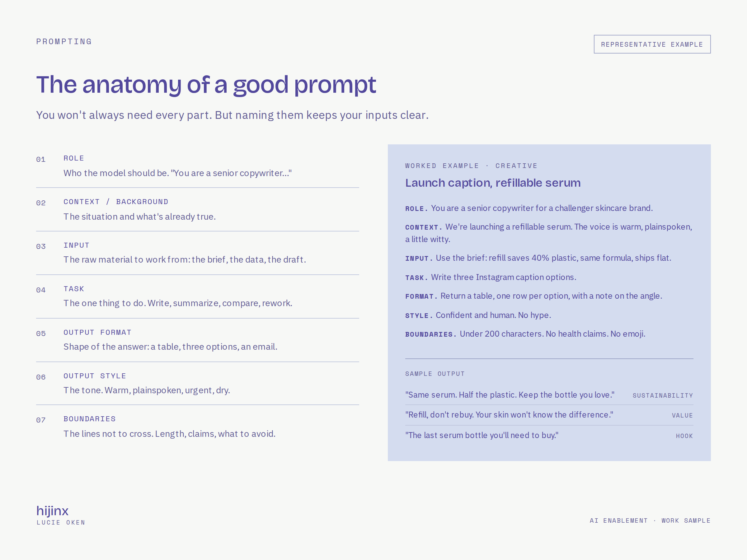The height and width of the screenshot is (560, 747).
Task: Click the OUTPUT FORMAT heading
Action: 98,333
